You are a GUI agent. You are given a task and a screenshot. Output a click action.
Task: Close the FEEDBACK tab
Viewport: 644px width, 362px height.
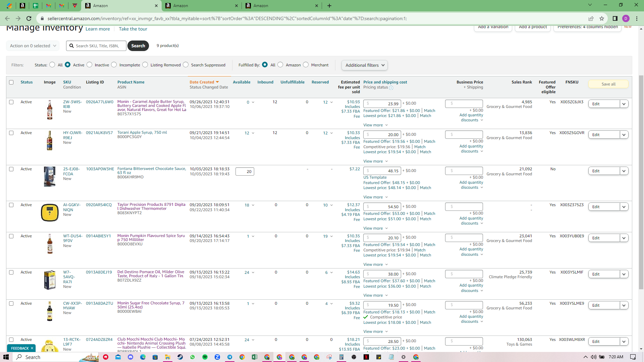tap(32, 348)
